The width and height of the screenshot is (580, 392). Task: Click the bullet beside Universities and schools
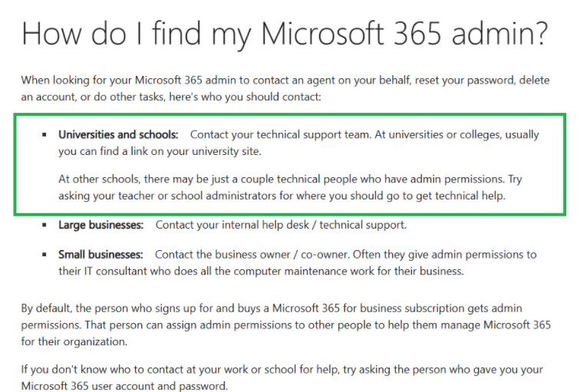(x=44, y=135)
